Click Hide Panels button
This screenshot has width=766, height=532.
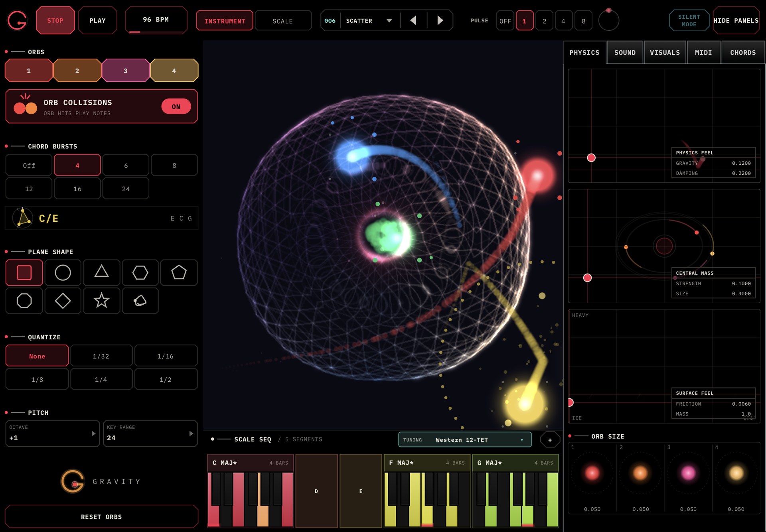[x=736, y=20]
